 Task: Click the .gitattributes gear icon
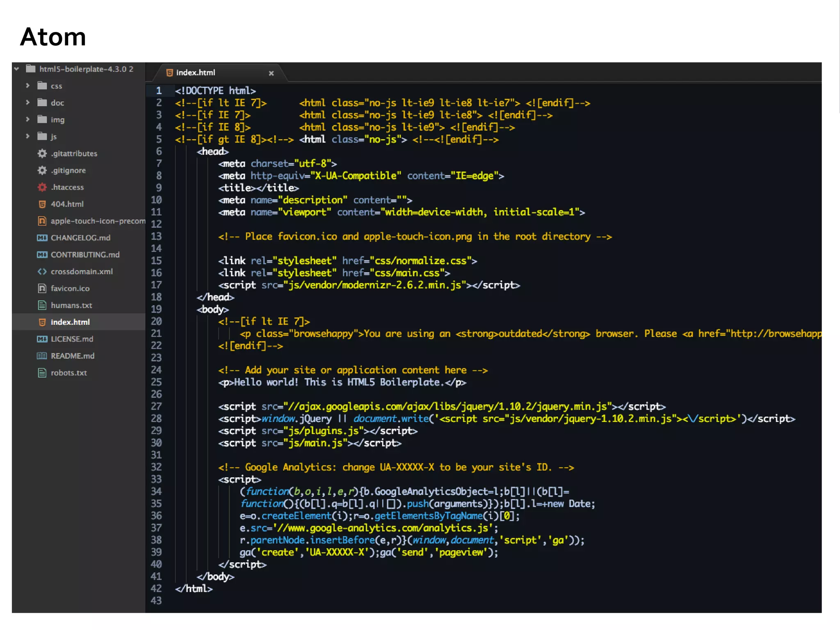[x=42, y=153]
